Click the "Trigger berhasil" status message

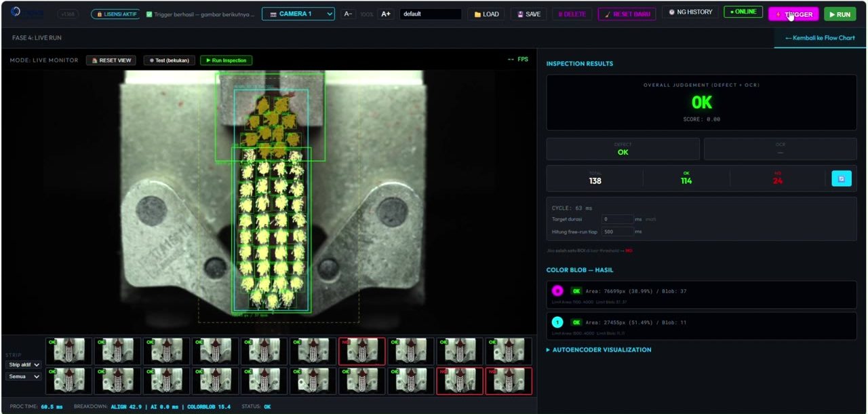coord(201,14)
